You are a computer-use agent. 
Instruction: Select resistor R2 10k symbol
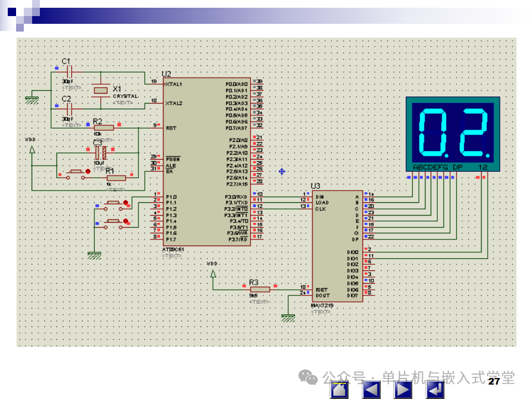104,127
